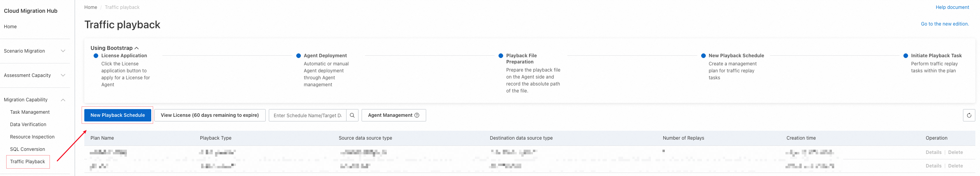Image resolution: width=980 pixels, height=176 pixels.
Task: Select SQL Conversion in sidebar
Action: tap(27, 149)
